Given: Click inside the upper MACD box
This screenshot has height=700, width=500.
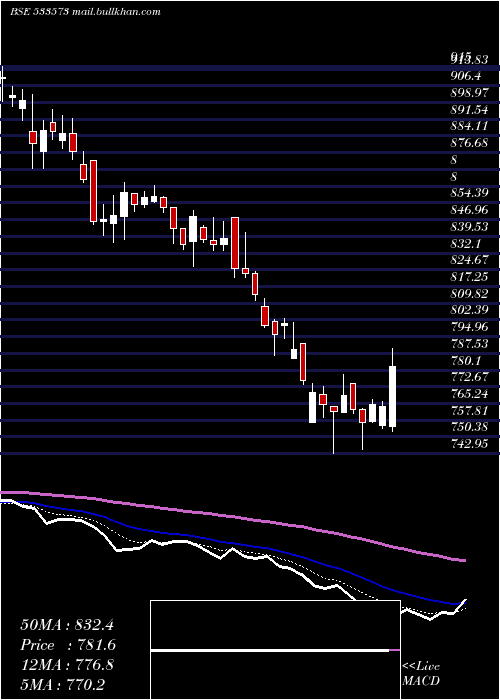Looking at the screenshot, I should point(275,625).
